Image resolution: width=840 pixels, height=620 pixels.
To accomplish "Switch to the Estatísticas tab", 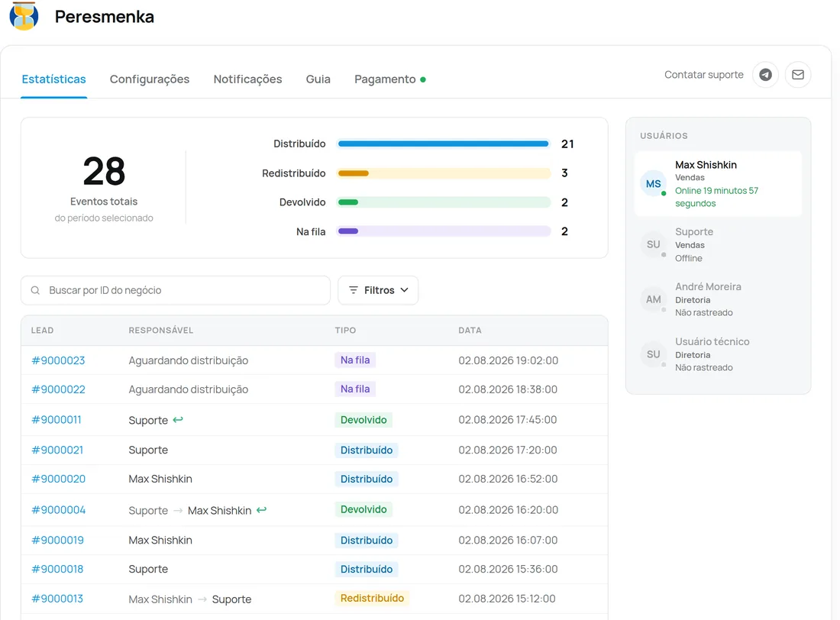I will coord(53,79).
